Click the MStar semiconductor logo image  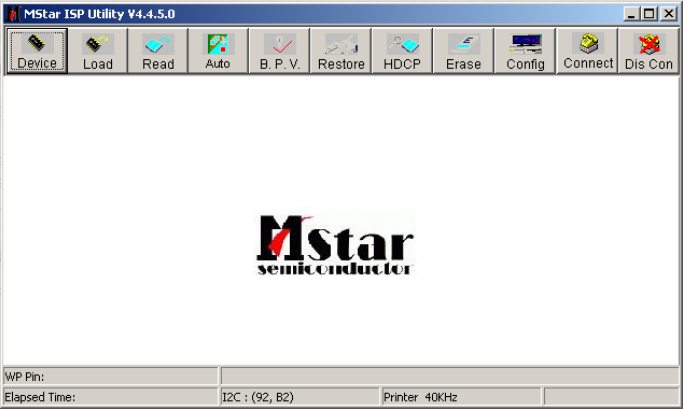point(334,244)
